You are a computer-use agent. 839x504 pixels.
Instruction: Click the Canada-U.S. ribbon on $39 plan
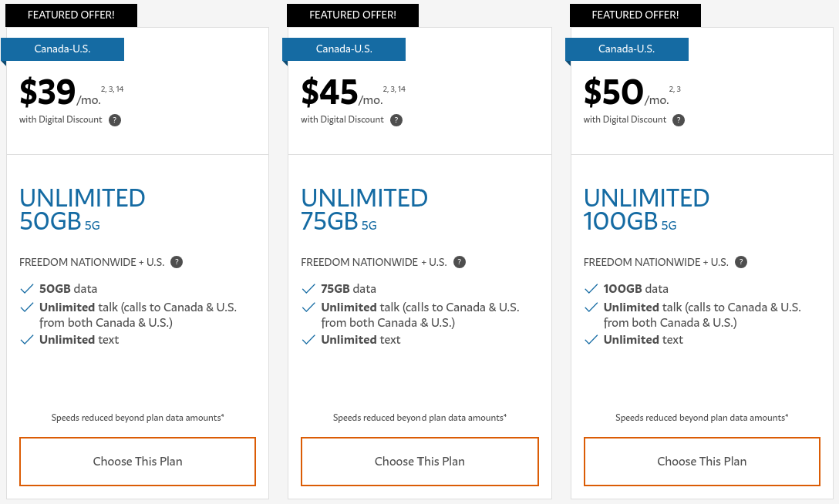click(x=62, y=49)
